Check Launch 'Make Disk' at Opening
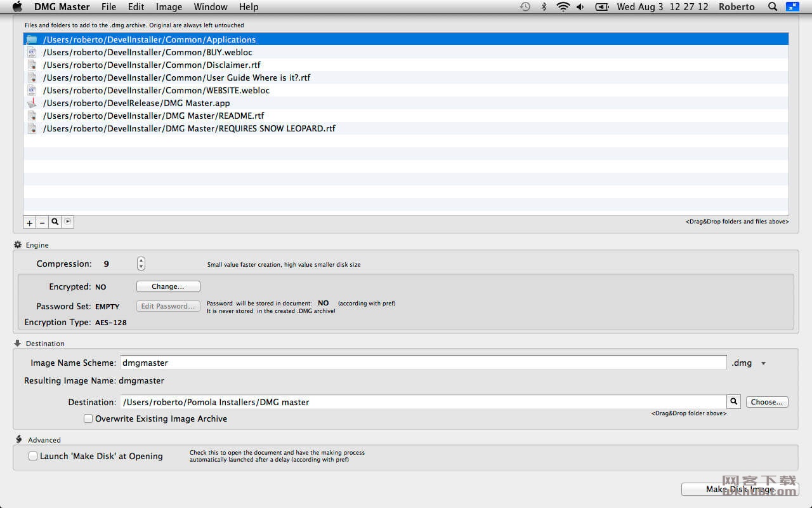The image size is (812, 508). coord(33,456)
